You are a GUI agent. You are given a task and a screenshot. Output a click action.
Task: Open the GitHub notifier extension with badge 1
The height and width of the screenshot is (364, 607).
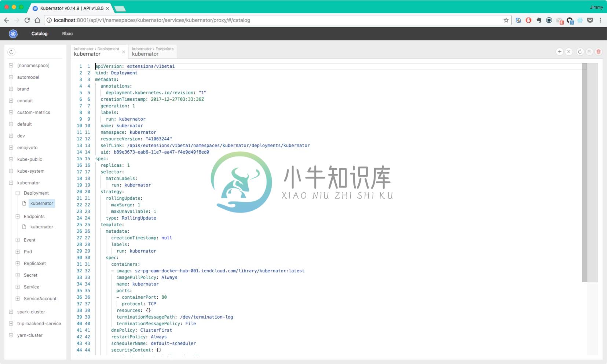570,21
